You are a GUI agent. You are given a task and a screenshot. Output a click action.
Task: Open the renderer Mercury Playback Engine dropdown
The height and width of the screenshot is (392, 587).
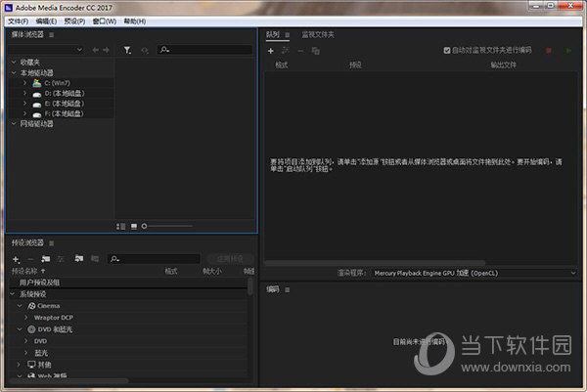coord(474,273)
